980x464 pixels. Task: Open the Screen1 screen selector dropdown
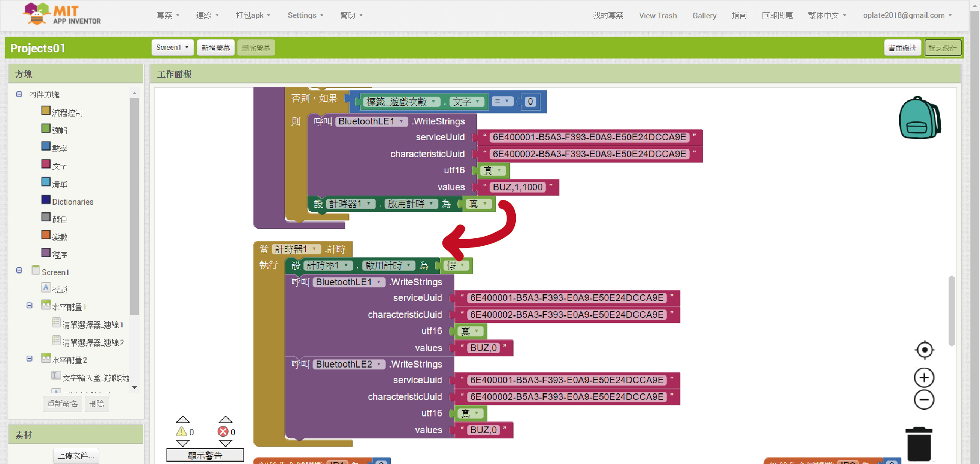click(172, 48)
